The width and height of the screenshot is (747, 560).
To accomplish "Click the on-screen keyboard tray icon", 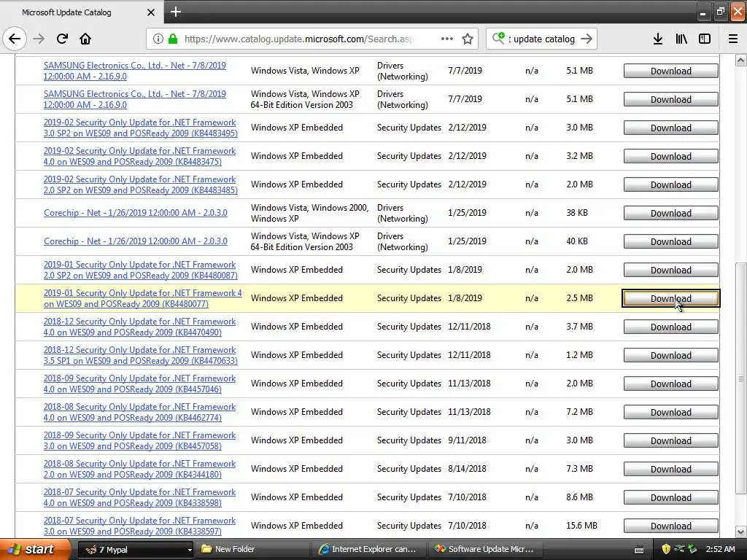I will (639, 550).
